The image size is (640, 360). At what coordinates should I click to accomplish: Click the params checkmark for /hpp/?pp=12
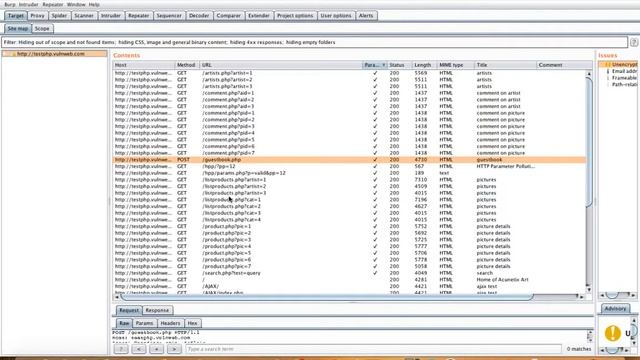coord(375,166)
